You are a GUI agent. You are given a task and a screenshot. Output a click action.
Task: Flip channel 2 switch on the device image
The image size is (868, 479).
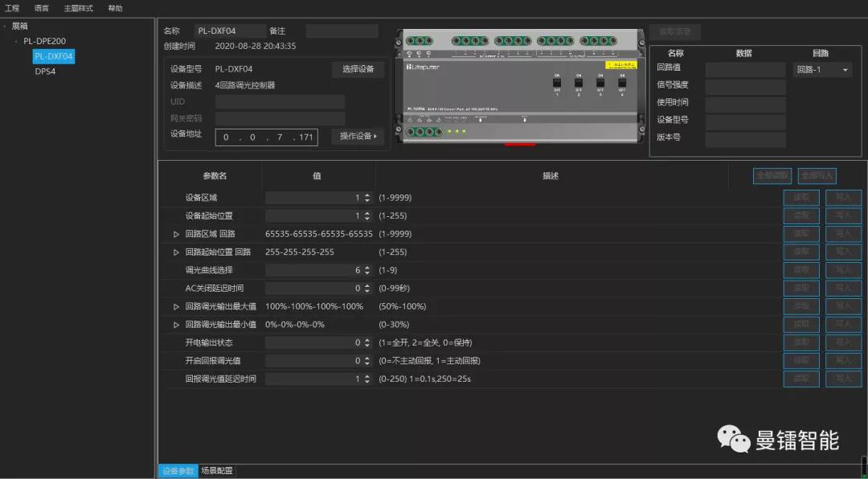[578, 83]
